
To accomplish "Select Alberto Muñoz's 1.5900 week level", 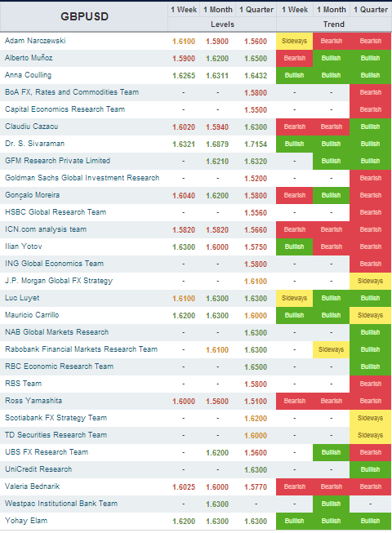I will click(x=184, y=59).
